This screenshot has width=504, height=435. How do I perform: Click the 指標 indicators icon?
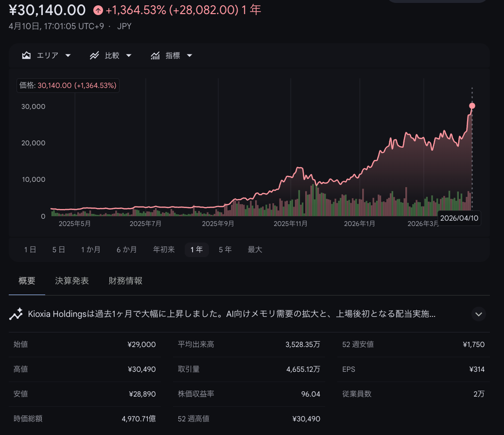click(156, 55)
